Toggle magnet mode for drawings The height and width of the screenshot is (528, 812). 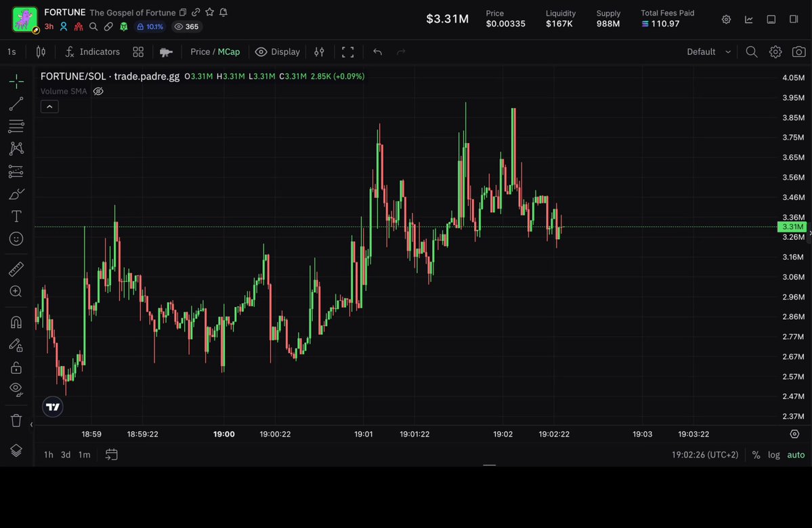(16, 323)
